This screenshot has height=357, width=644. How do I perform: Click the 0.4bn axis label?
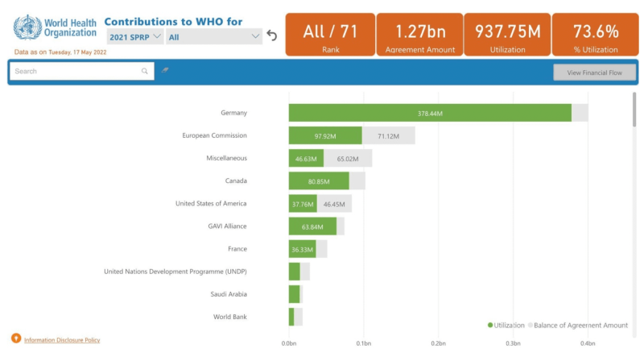click(588, 343)
